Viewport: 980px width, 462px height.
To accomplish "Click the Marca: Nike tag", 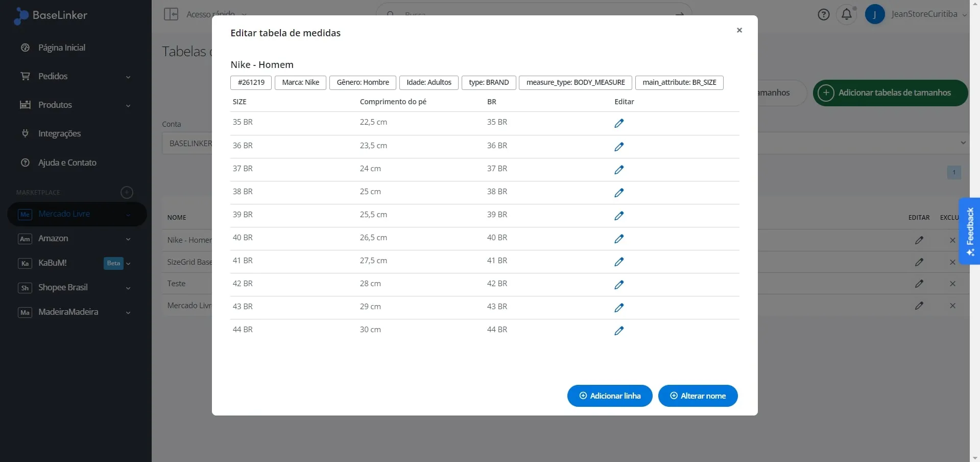I will [x=300, y=82].
